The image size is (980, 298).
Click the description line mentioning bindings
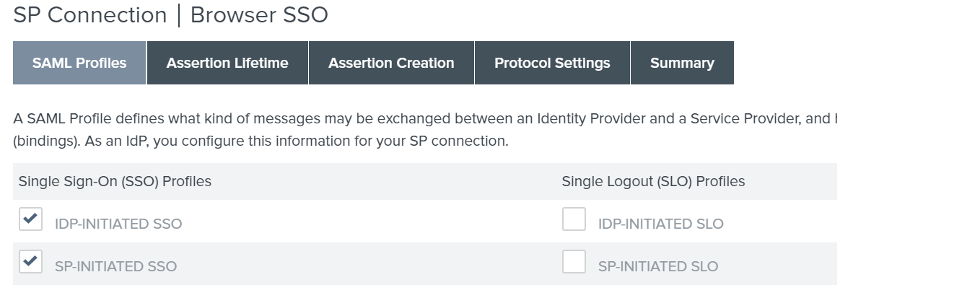[261, 141]
